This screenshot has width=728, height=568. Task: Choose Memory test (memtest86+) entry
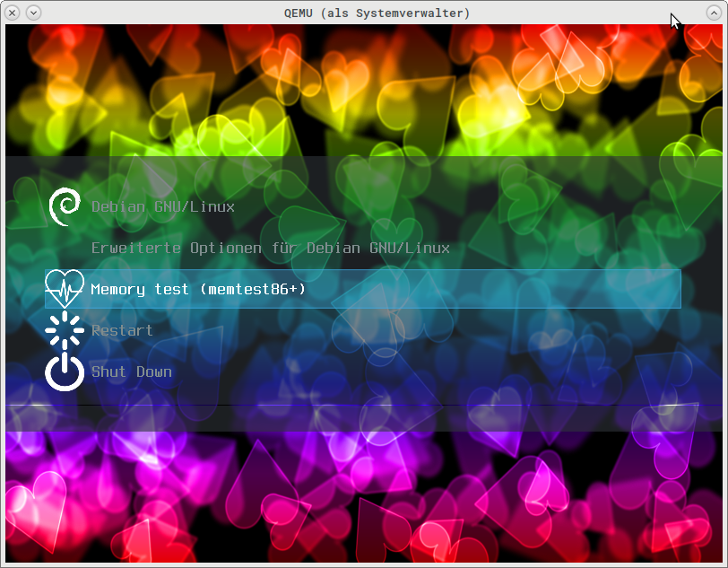pyautogui.click(x=363, y=289)
